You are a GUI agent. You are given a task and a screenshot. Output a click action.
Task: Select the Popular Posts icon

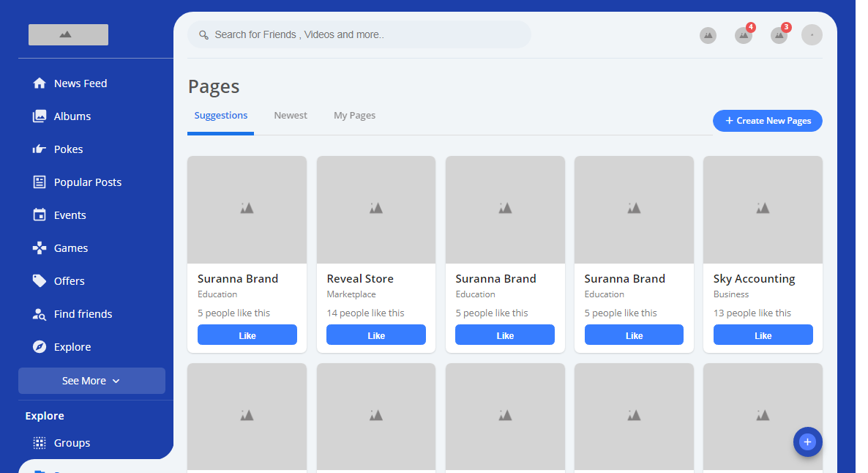click(40, 182)
